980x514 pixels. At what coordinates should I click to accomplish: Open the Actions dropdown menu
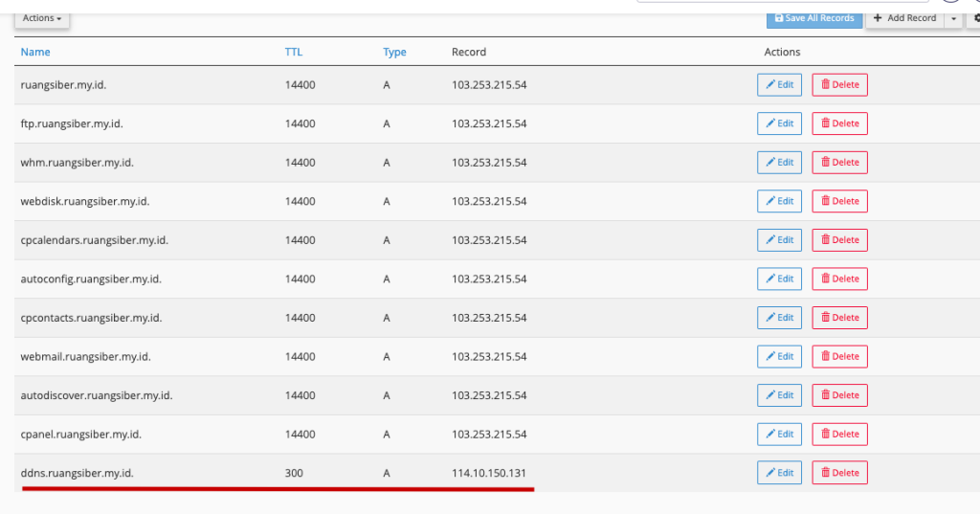coord(42,17)
